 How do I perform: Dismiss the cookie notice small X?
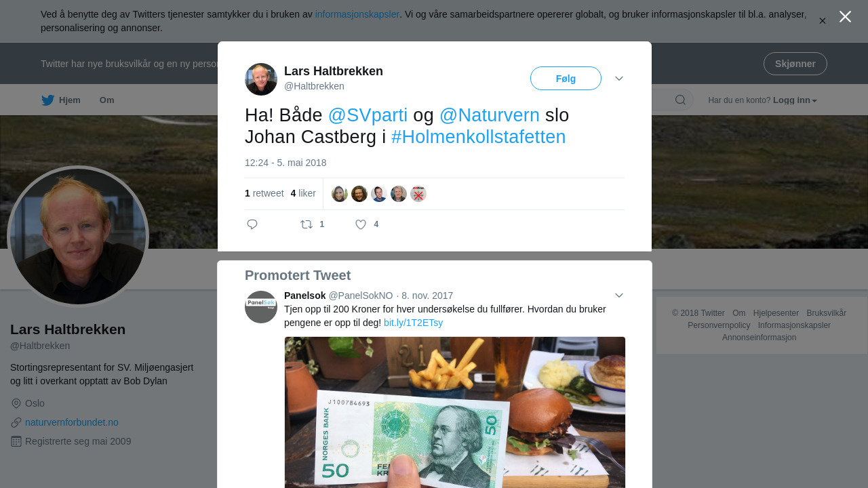coord(822,21)
